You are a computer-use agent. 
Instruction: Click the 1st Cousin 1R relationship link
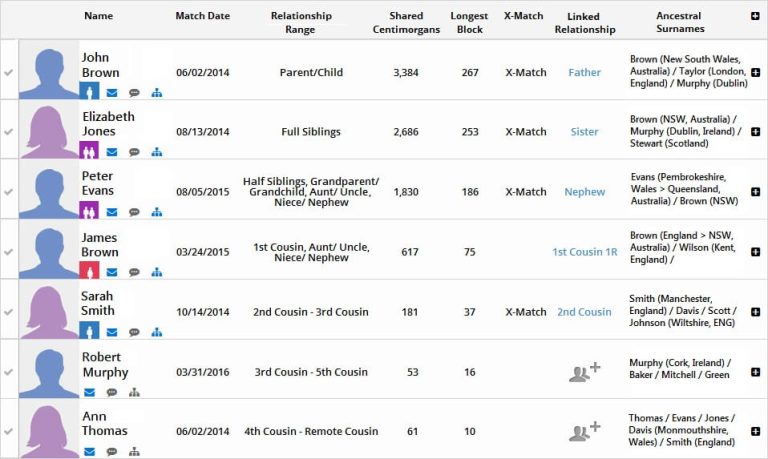coord(584,252)
